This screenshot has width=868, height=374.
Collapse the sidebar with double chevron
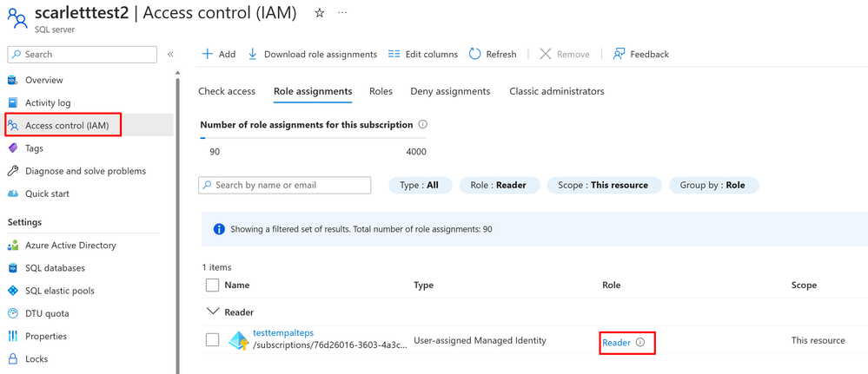(170, 54)
